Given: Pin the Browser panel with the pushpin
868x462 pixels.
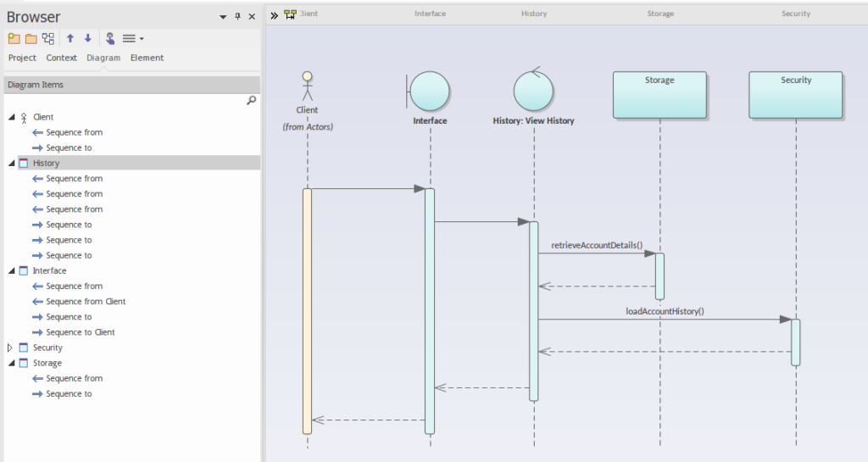Looking at the screenshot, I should click(x=237, y=17).
